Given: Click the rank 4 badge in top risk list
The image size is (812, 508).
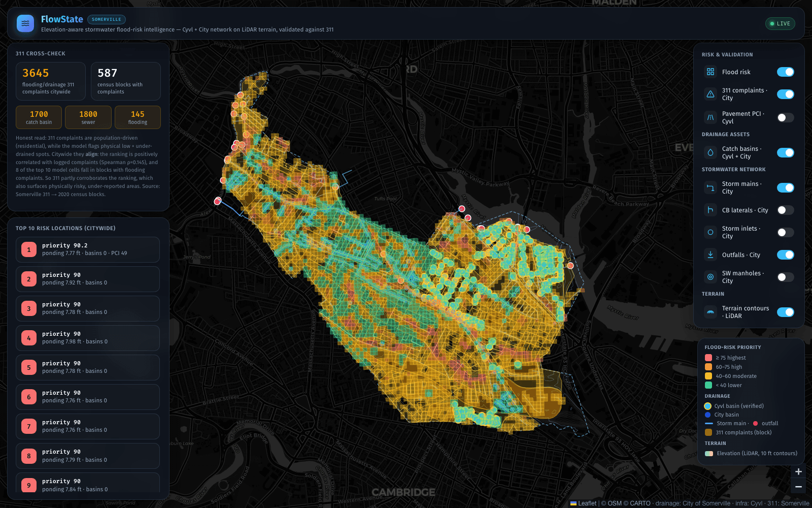Looking at the screenshot, I should 29,338.
